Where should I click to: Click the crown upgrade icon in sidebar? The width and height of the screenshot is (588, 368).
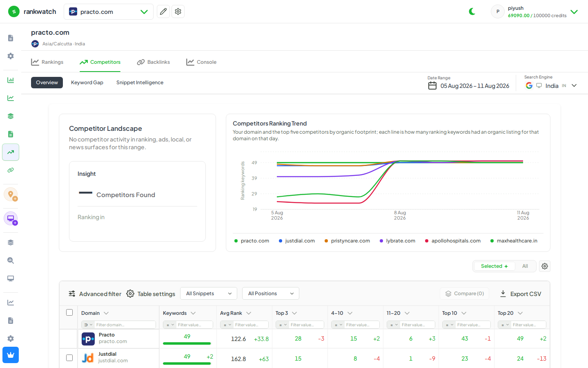point(11,355)
